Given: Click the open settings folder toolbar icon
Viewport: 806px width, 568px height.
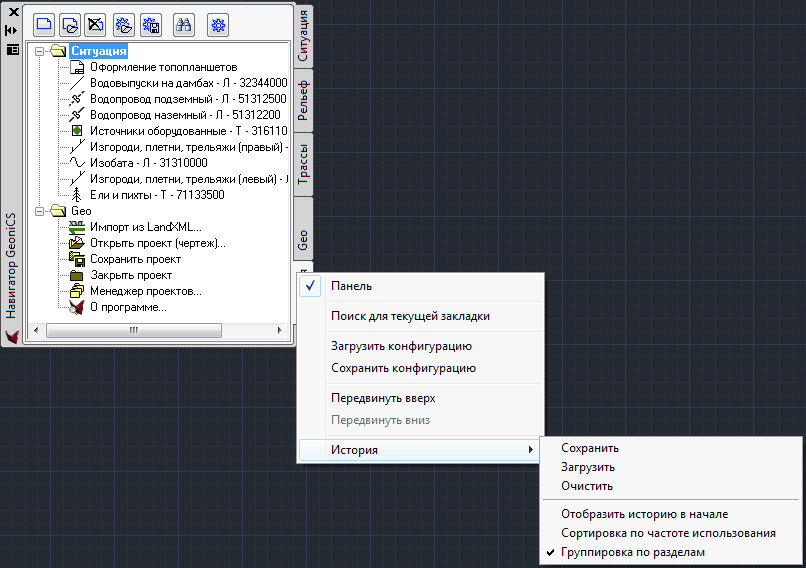Looking at the screenshot, I should 123,24.
